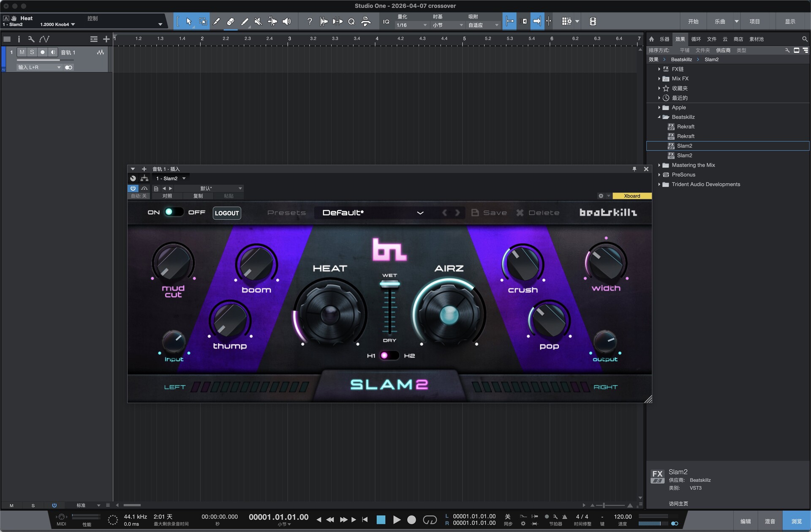The width and height of the screenshot is (811, 532).
Task: Collapse the Beatskillz folder
Action: click(x=659, y=117)
